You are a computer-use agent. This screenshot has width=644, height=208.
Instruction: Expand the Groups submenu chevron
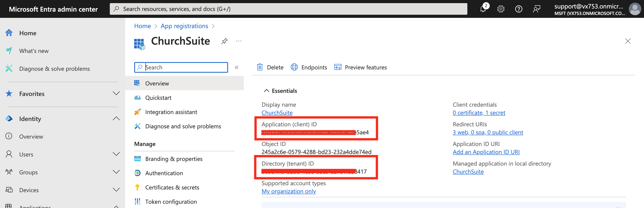116,172
